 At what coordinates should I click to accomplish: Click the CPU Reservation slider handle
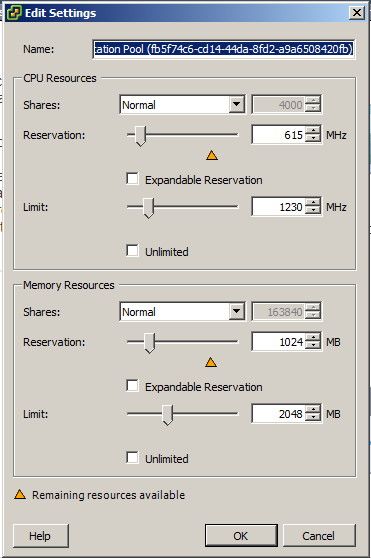(141, 136)
